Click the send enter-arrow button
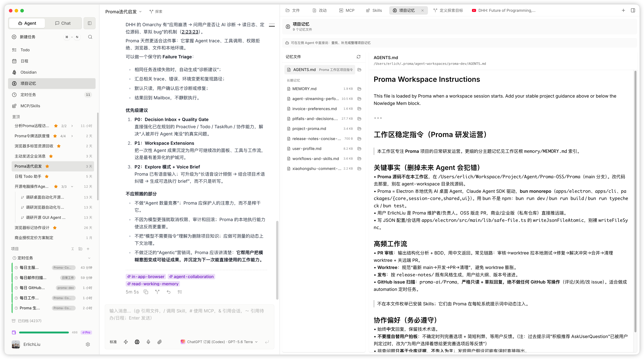644x359 pixels. [x=267, y=342]
